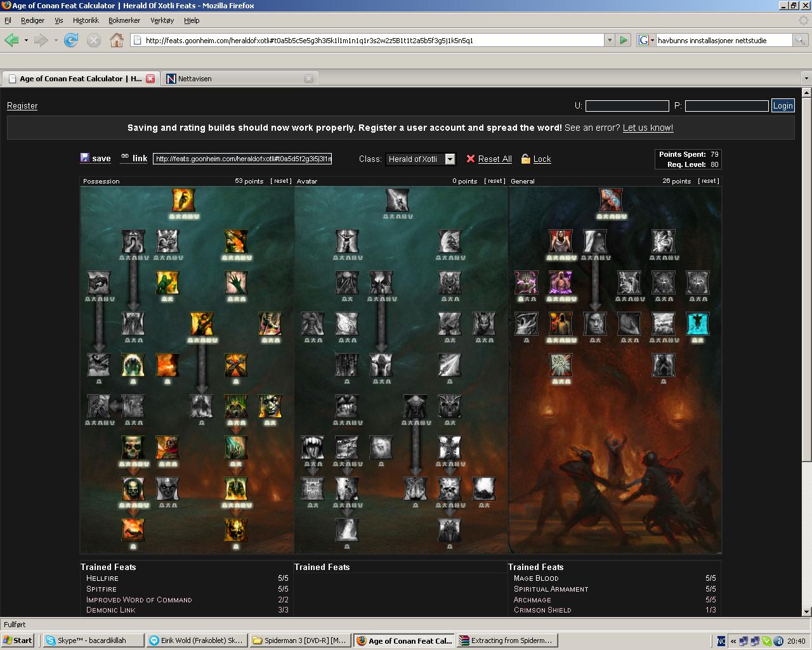
Task: Click the Register link
Action: tap(22, 106)
